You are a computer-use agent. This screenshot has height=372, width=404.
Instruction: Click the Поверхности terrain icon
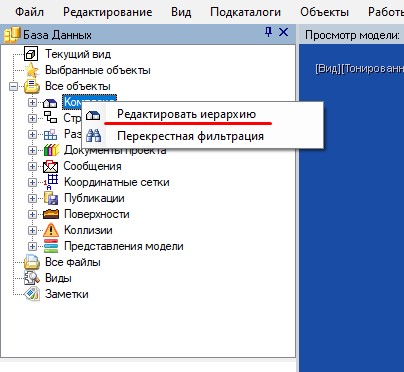pyautogui.click(x=51, y=214)
